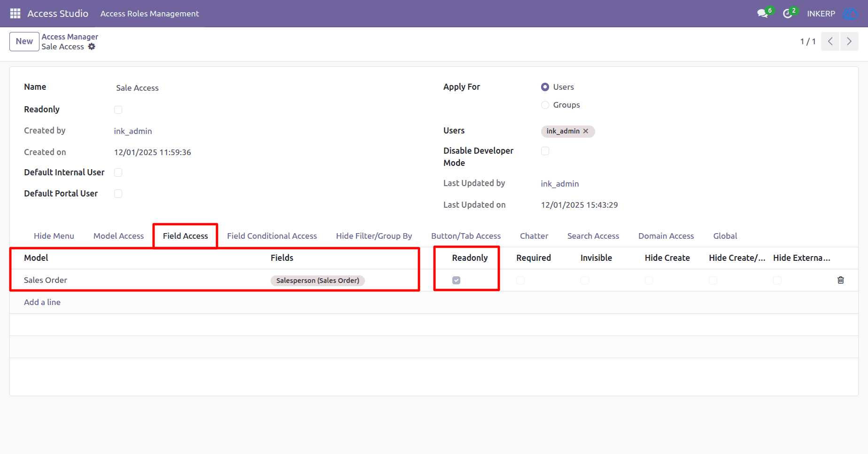
Task: Select the Field Access tab
Action: 186,236
